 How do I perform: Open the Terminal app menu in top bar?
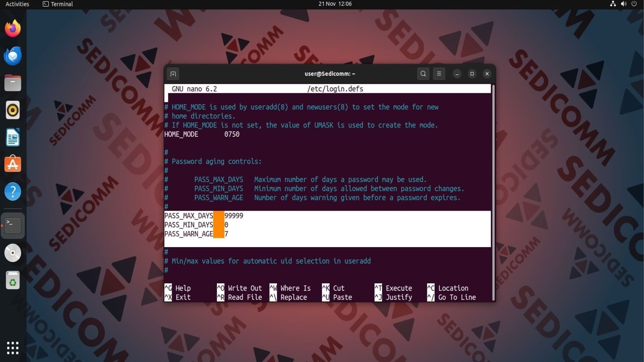[x=58, y=4]
